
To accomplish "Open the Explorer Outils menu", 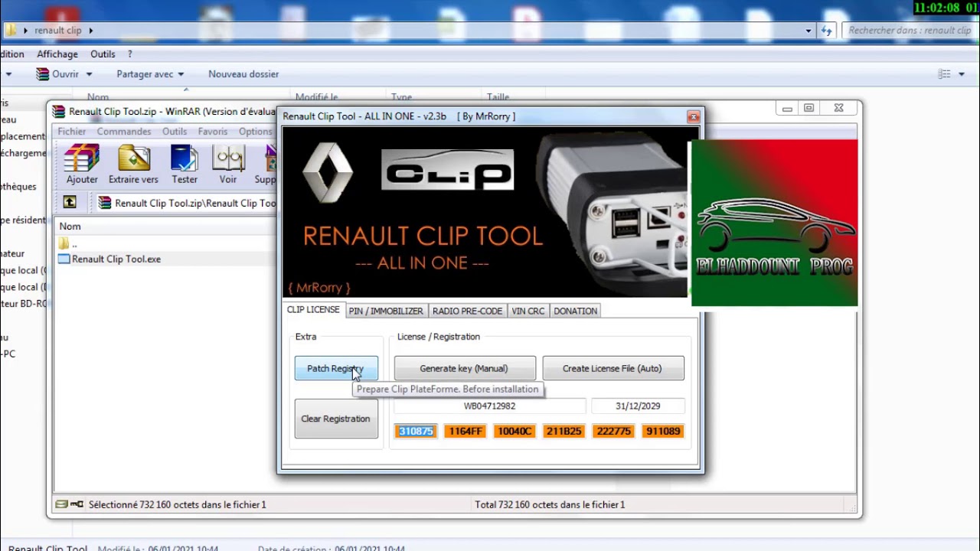I will pyautogui.click(x=103, y=54).
